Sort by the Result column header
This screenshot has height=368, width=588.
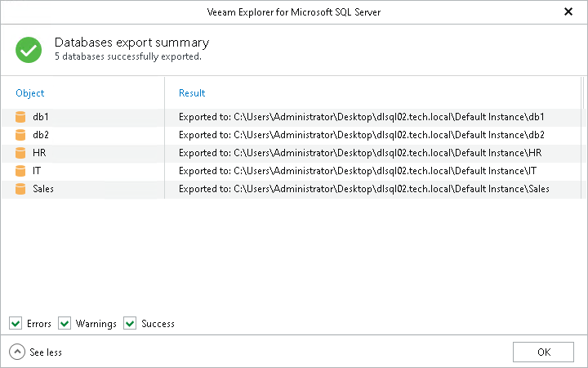[x=192, y=93]
